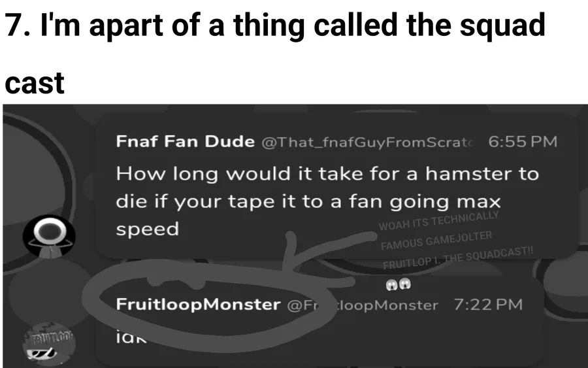Viewport: 588px width, 368px height.
Task: Select the FruitloopMonster display name
Action: pyautogui.click(x=197, y=305)
